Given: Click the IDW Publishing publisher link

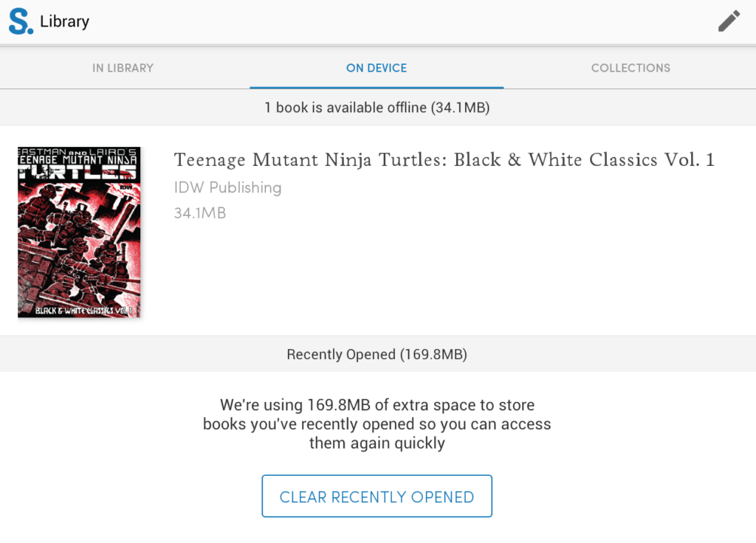Looking at the screenshot, I should [x=227, y=187].
